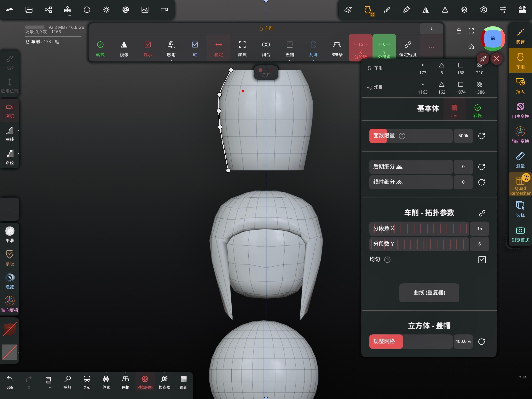Select the Tube (圆管) tool
This screenshot has width=532, height=399.
click(x=520, y=36)
